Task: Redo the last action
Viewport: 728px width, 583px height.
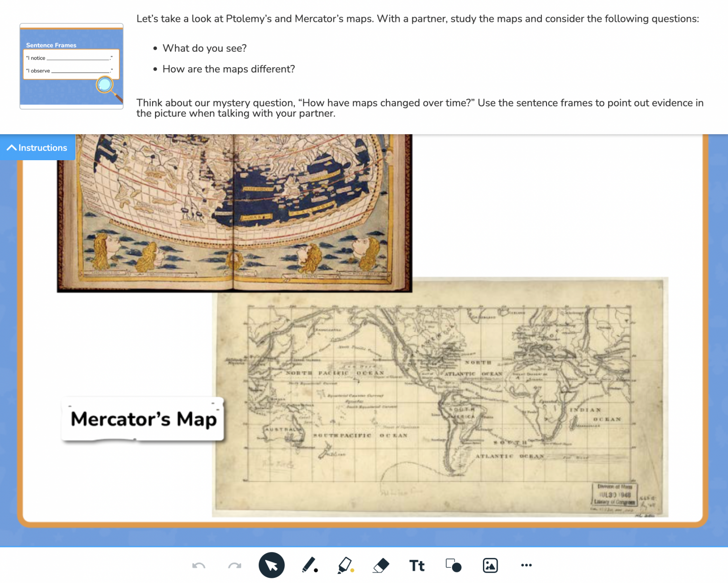Action: click(234, 565)
